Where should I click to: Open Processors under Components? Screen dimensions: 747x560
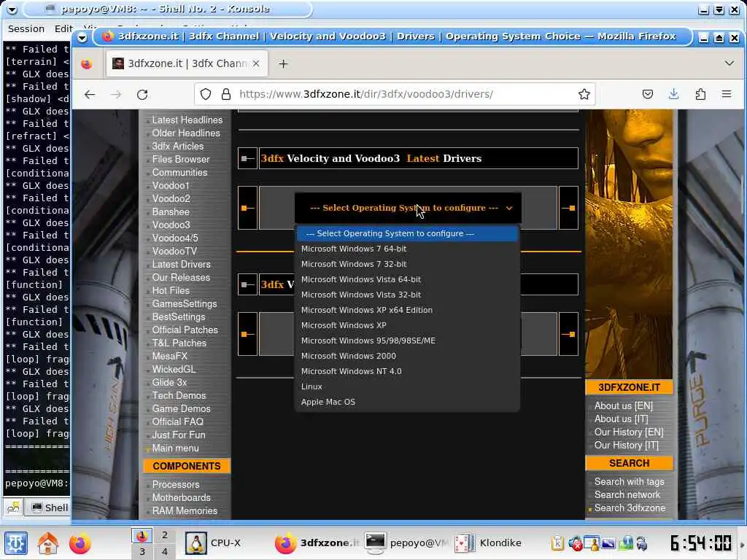pos(176,484)
